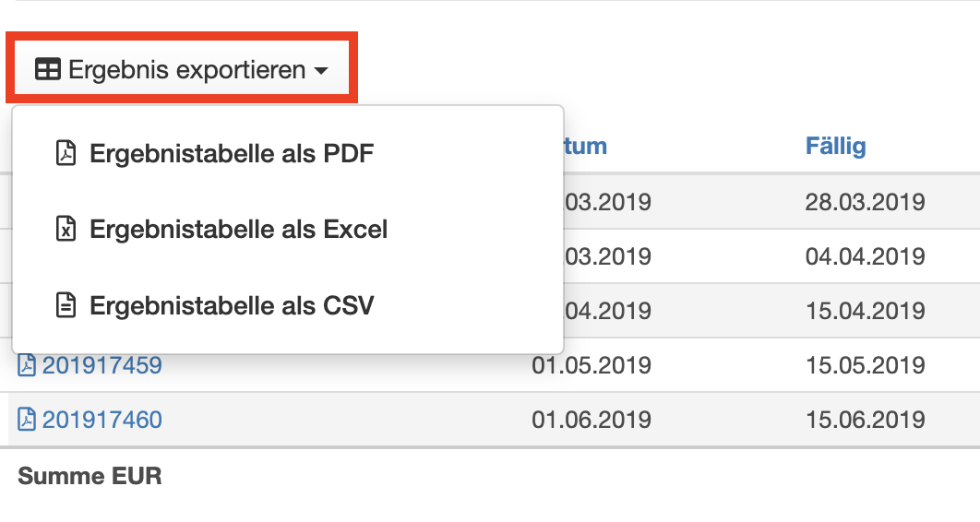Collapse the Ergebnis exportieren dropdown caret
980x522 pixels.
[321, 71]
